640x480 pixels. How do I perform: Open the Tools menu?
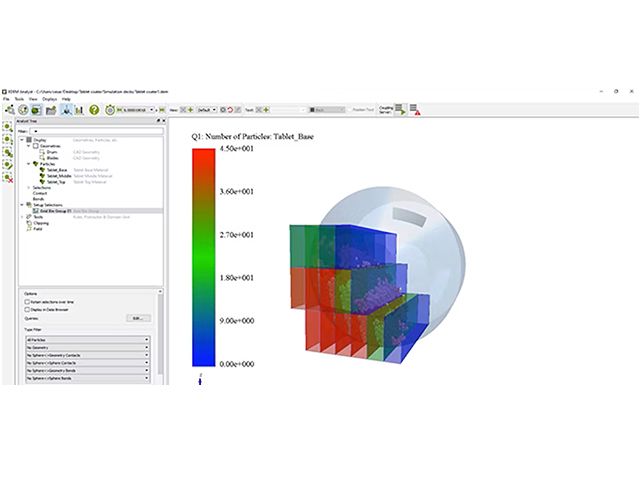pyautogui.click(x=19, y=99)
